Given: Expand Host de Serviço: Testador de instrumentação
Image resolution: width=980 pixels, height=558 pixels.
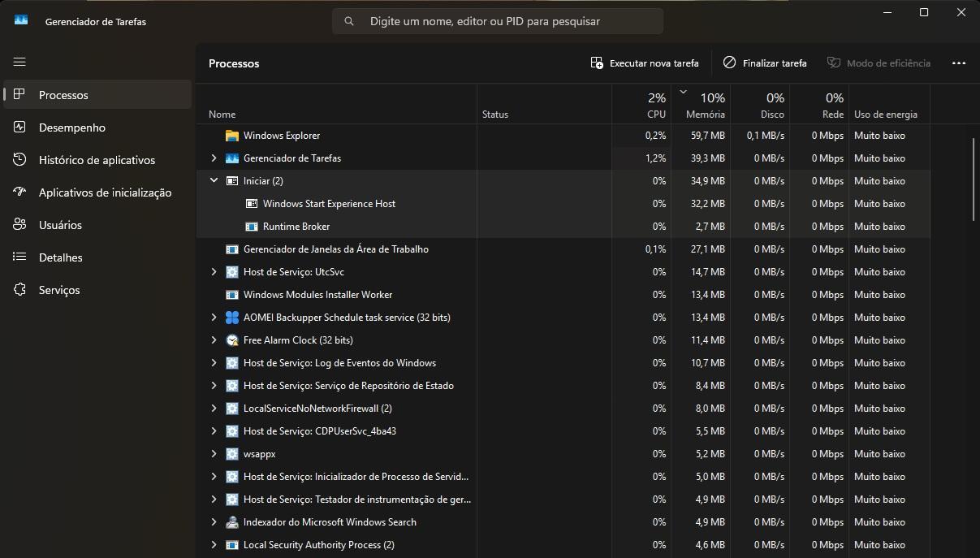Looking at the screenshot, I should 214,500.
